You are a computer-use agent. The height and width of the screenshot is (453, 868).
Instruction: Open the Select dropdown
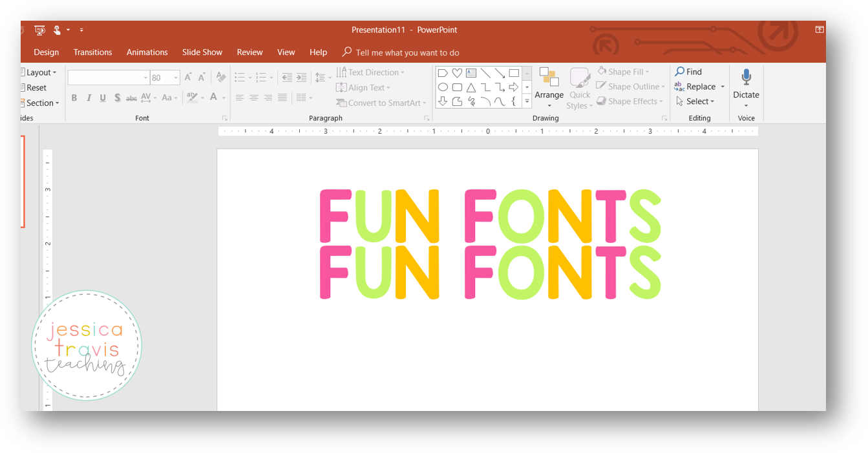695,101
